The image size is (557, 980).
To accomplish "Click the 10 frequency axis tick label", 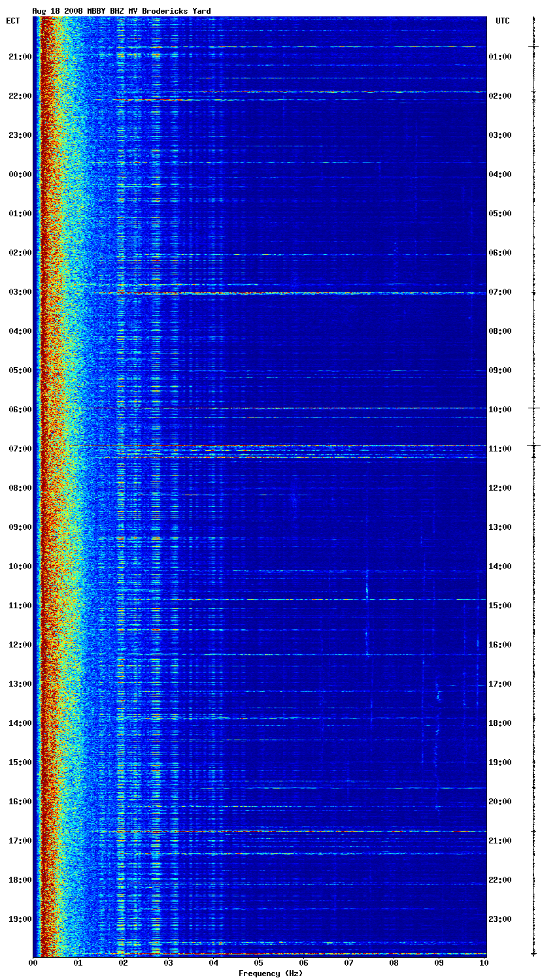I will tap(484, 963).
